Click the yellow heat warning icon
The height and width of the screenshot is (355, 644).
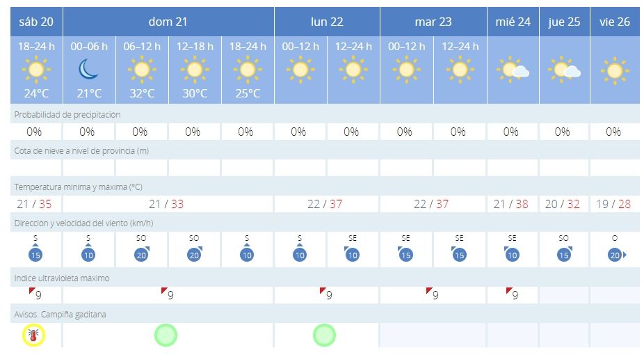coord(33,336)
